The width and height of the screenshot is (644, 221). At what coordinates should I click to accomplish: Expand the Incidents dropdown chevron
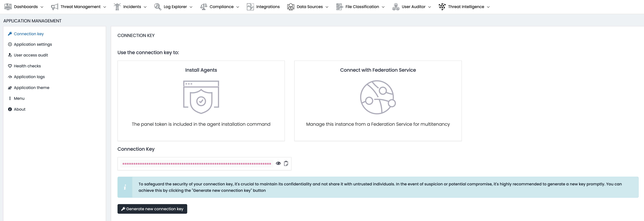point(145,7)
